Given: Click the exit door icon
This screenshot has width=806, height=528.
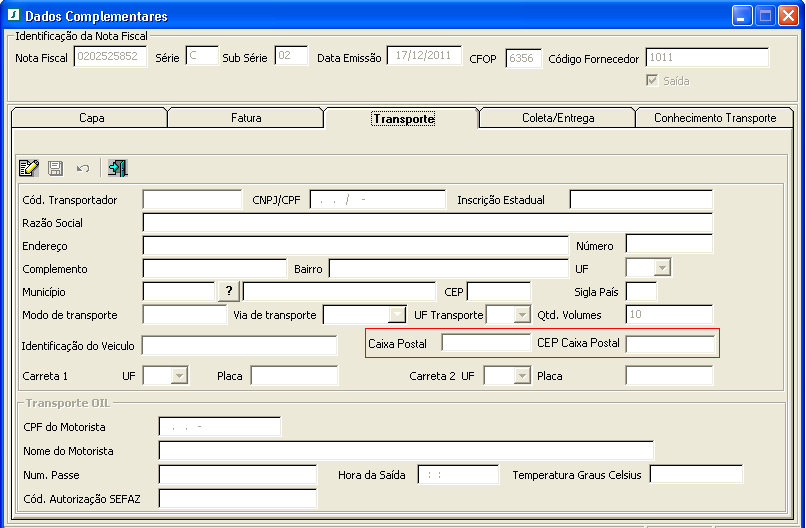Looking at the screenshot, I should [118, 168].
